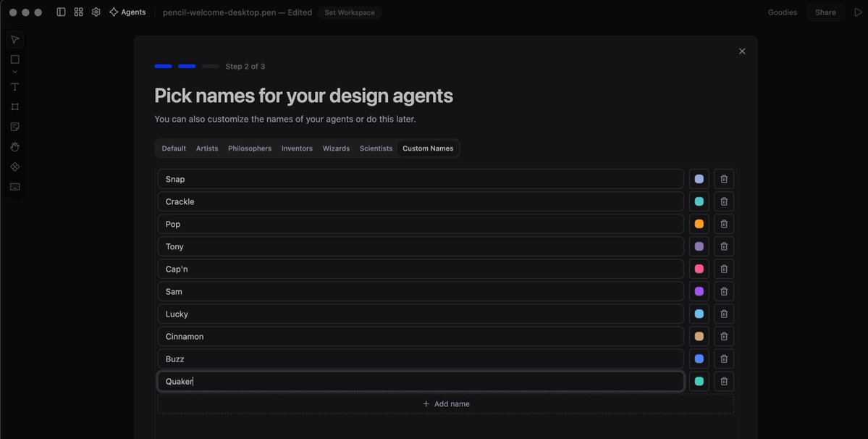Click the Pop name field
Image resolution: width=868 pixels, height=439 pixels.
[421, 224]
